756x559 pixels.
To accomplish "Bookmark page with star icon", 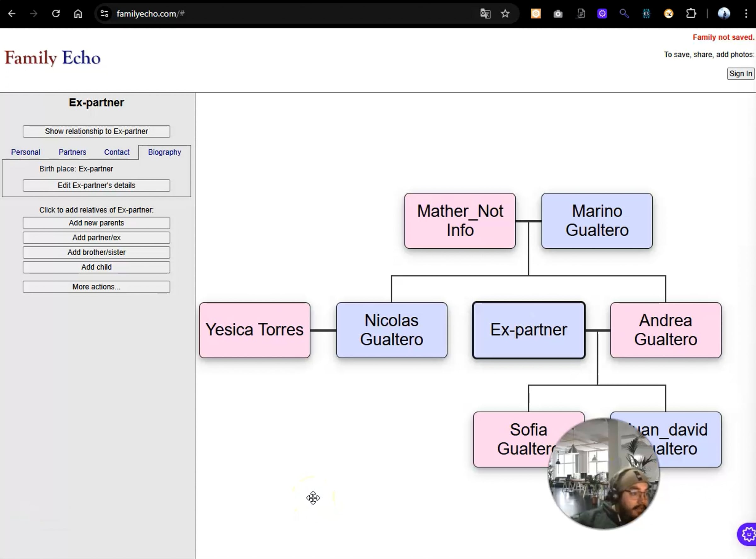I will pos(505,14).
